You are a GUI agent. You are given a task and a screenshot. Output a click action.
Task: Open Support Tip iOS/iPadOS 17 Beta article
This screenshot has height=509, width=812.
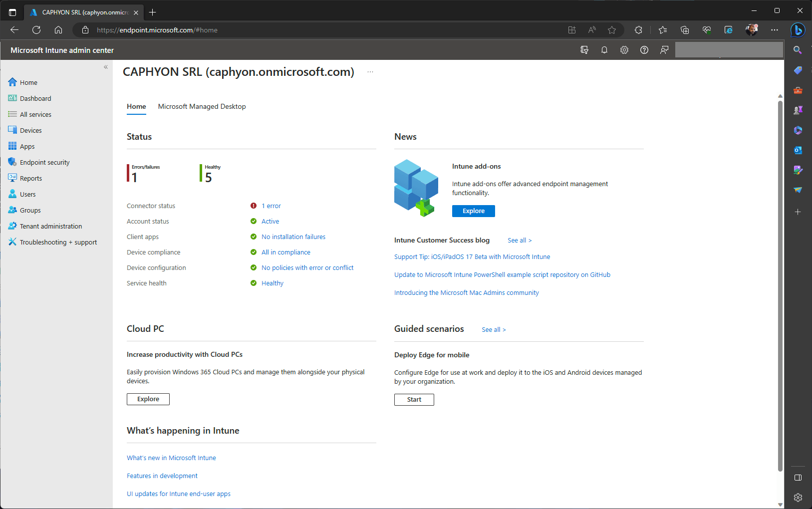(472, 256)
